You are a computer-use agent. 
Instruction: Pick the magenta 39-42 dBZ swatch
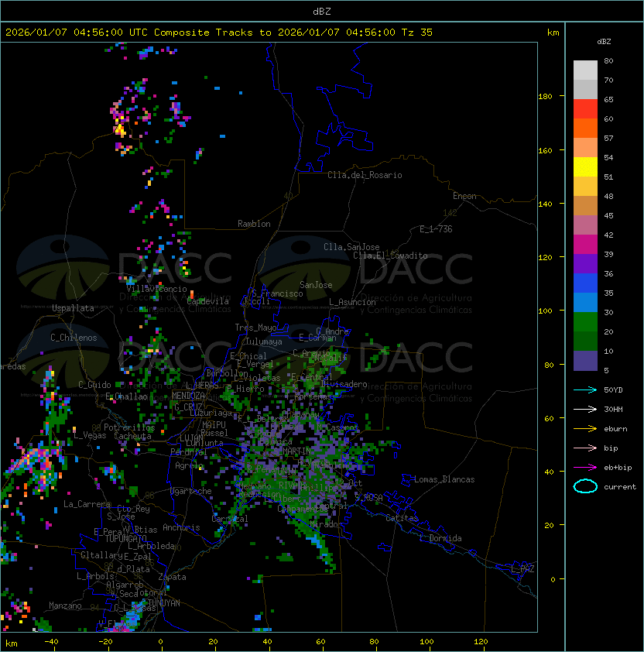pyautogui.click(x=585, y=244)
